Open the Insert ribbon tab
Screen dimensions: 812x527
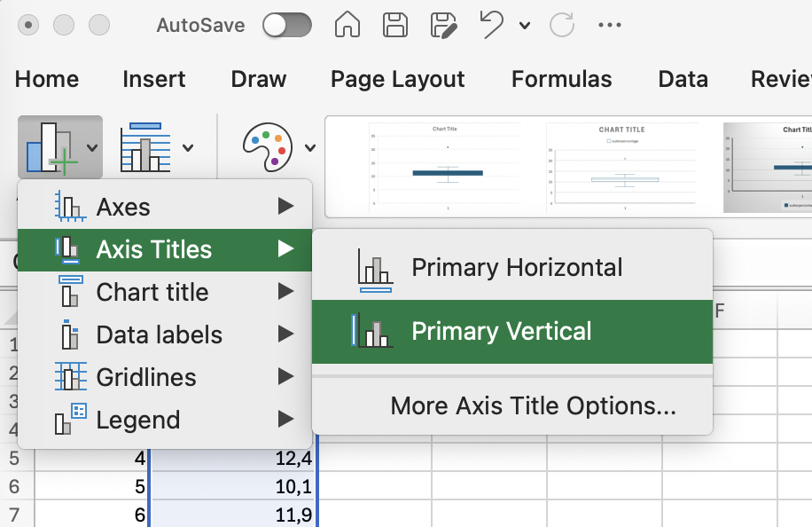click(154, 79)
